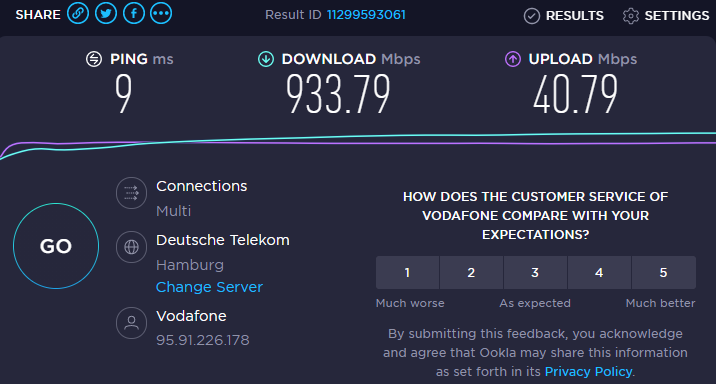The height and width of the screenshot is (384, 716).
Task: Select rating 4 for customer service
Action: point(599,273)
